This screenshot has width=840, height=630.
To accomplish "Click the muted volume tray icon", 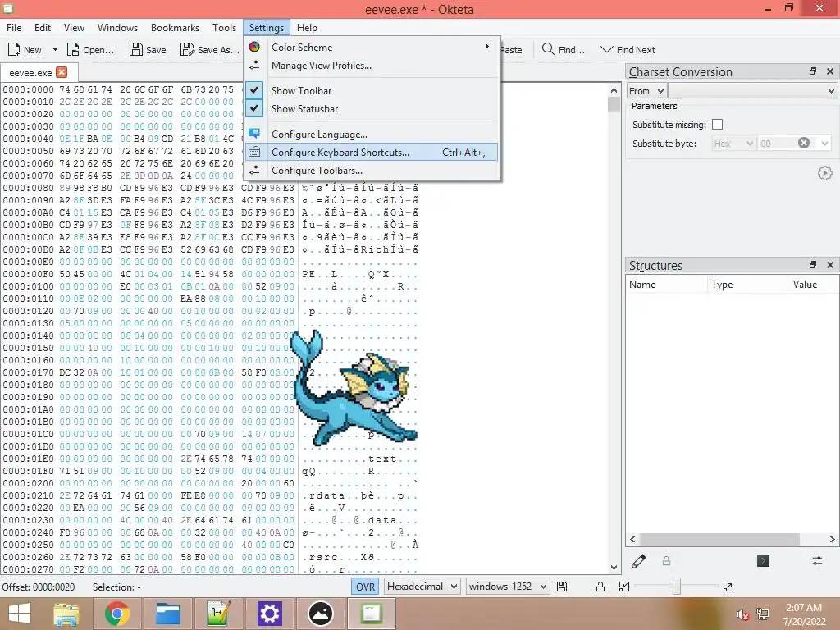I will [742, 614].
